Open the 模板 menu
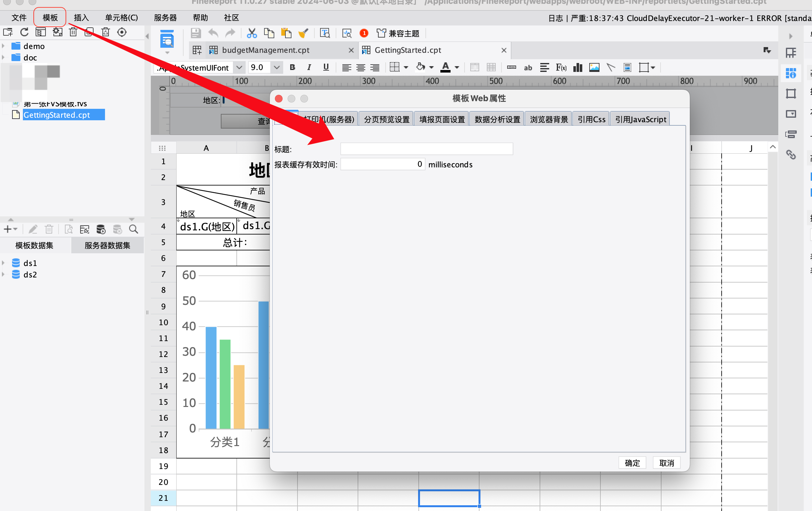812x511 pixels. point(50,17)
